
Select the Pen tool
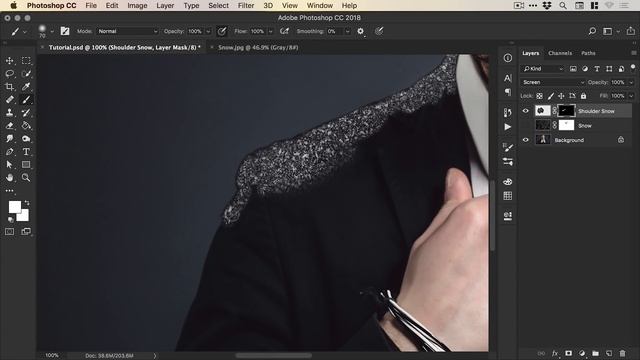pyautogui.click(x=9, y=152)
